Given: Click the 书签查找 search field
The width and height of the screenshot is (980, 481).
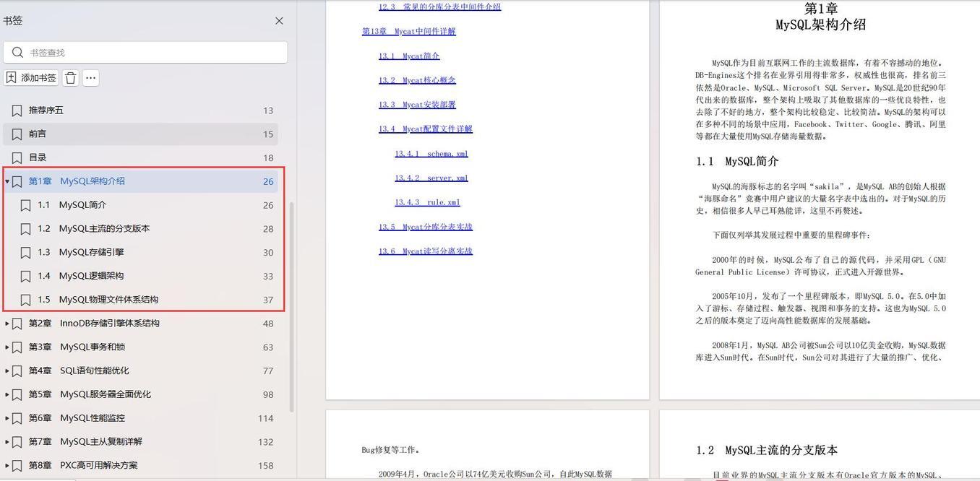Looking at the screenshot, I should (x=145, y=52).
